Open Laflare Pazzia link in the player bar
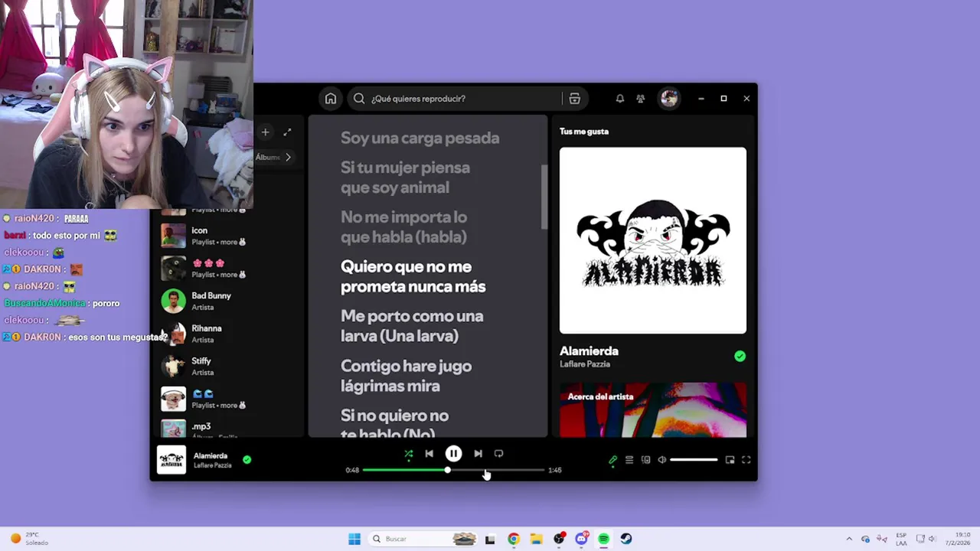The width and height of the screenshot is (980, 551). (x=212, y=465)
